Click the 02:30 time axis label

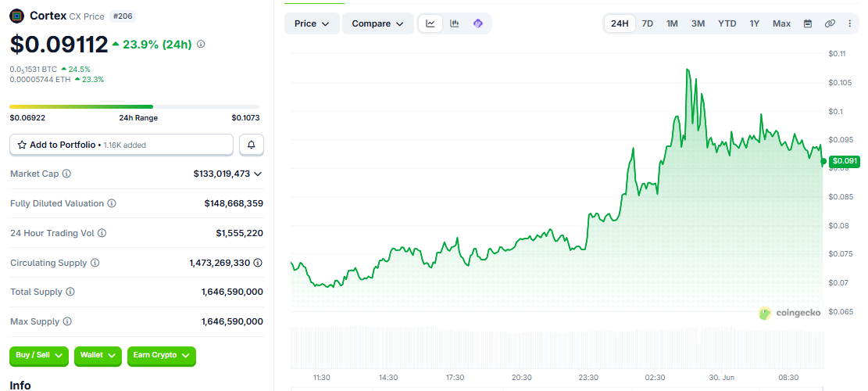(655, 377)
